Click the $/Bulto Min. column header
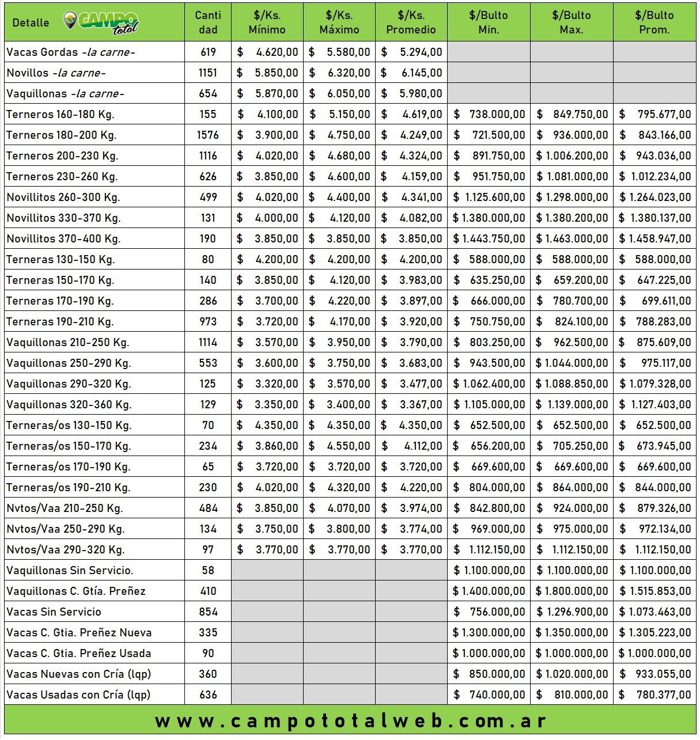The image size is (700, 740). click(489, 22)
